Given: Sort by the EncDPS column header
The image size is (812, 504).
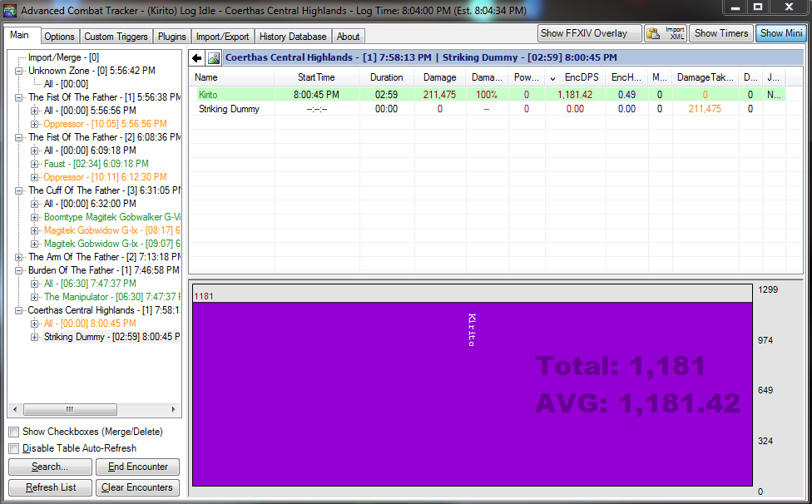Looking at the screenshot, I should pos(576,77).
